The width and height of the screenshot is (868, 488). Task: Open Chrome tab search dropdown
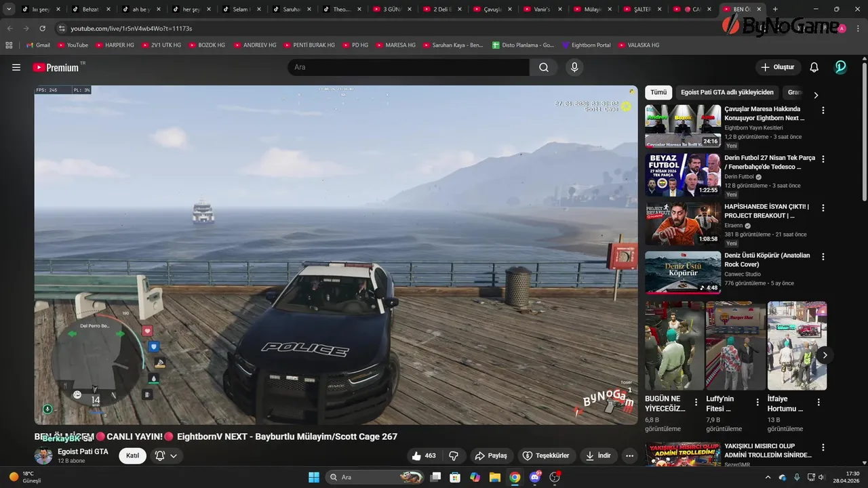point(9,9)
